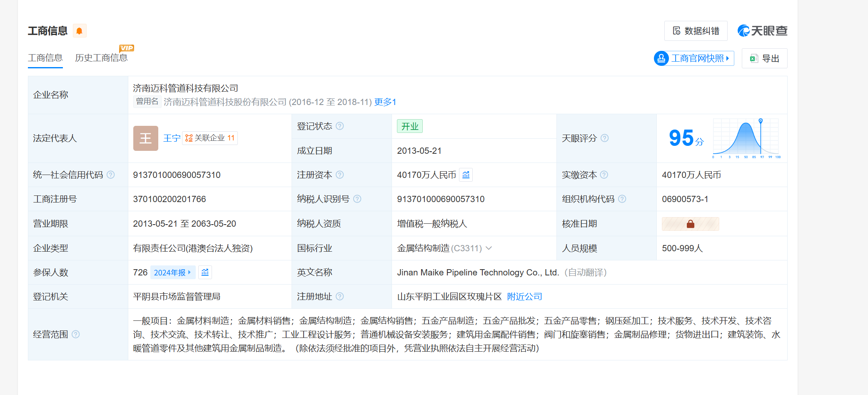This screenshot has height=395, width=868.
Task: Click establishment date 2013-05-21
Action: 419,151
